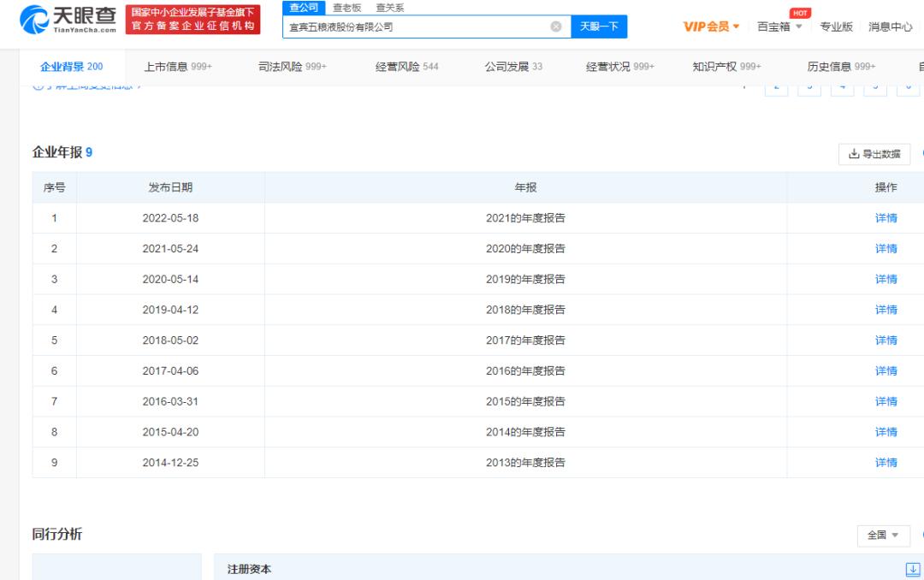The image size is (924, 580).
Task: Open the 企业背景 tab
Action: [71, 67]
